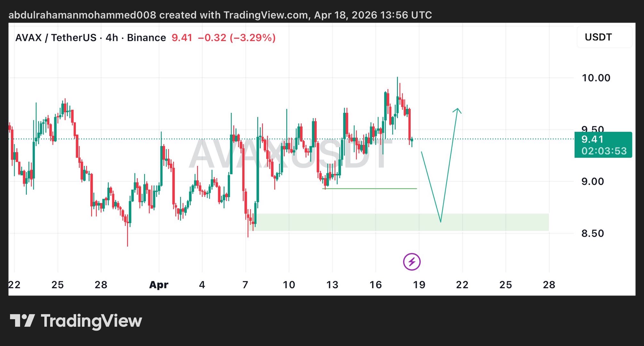
Task: Click the 10 date axis label
Action: pyautogui.click(x=289, y=285)
